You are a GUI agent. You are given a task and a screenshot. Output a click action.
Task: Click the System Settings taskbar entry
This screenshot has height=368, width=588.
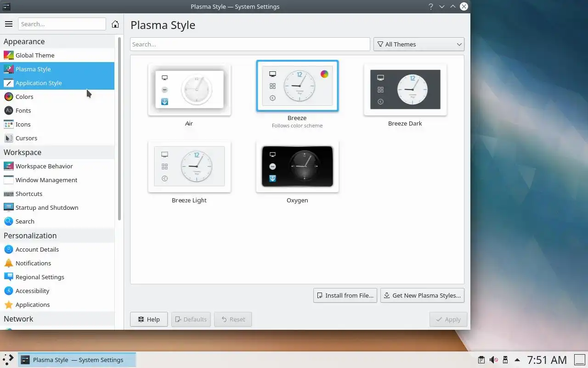(77, 360)
